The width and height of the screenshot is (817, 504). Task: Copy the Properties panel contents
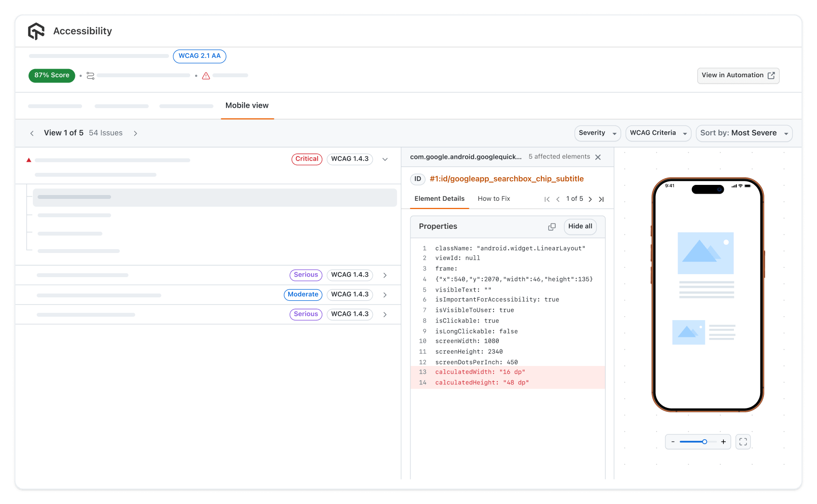[x=551, y=226]
